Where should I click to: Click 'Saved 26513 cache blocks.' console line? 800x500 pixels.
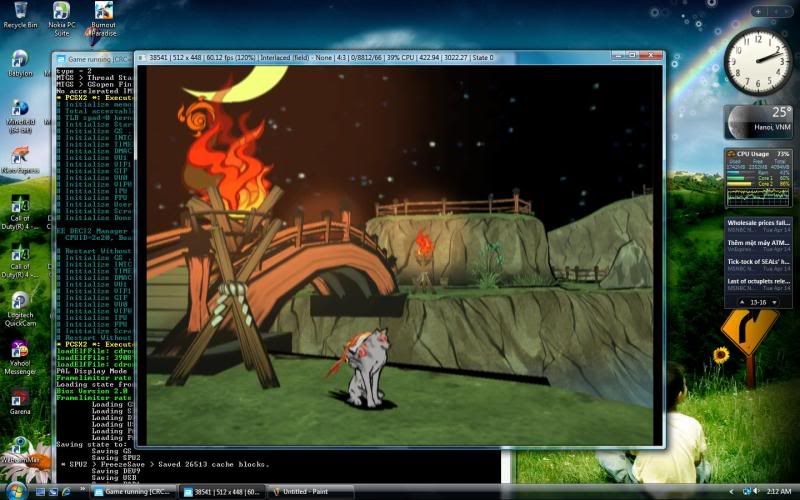[x=212, y=464]
